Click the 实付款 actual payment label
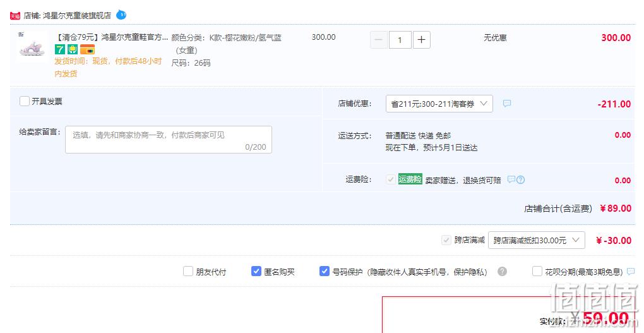This screenshot has width=644, height=333. 552,322
